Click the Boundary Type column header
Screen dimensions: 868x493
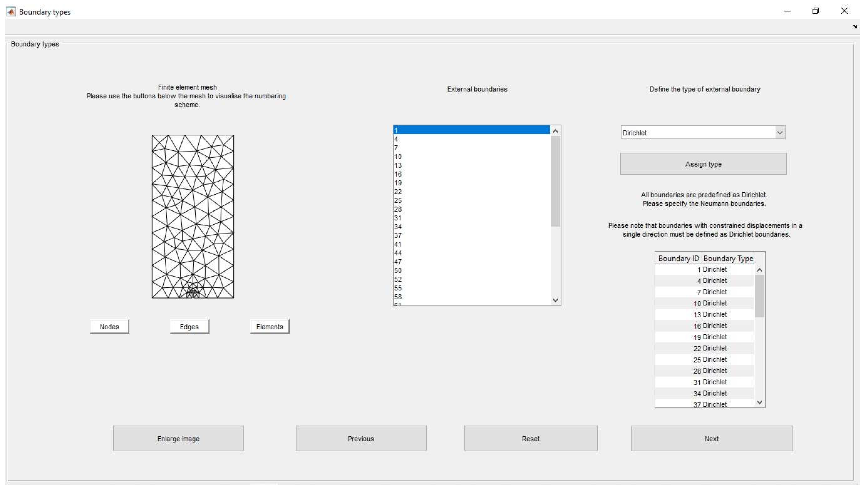(x=728, y=259)
